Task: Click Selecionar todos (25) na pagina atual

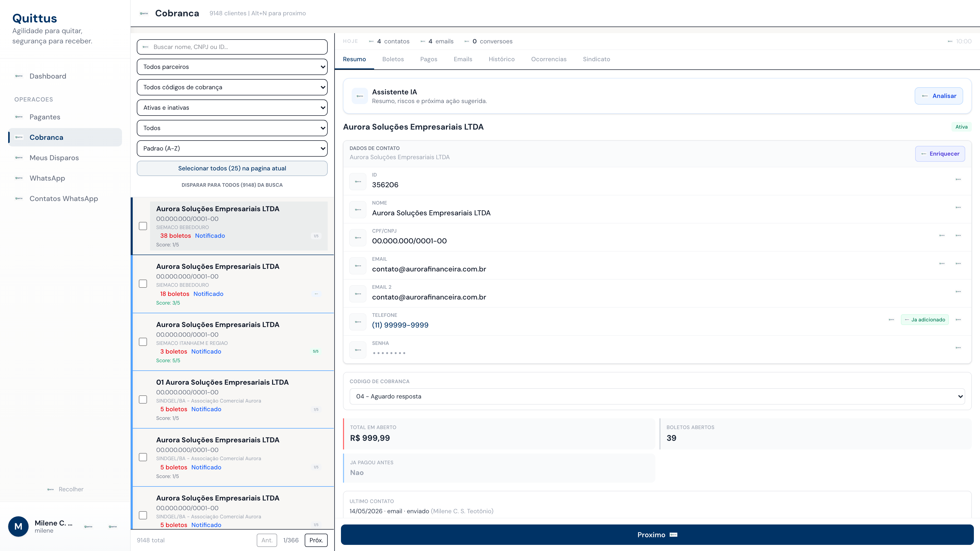Action: (232, 168)
